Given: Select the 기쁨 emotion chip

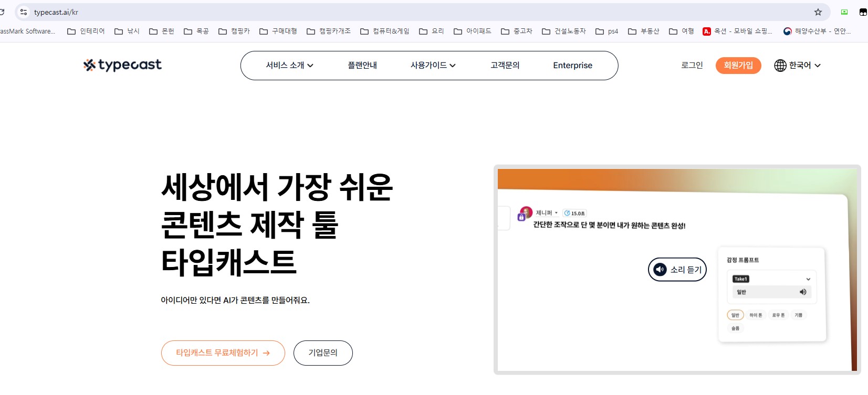Looking at the screenshot, I should pos(798,315).
